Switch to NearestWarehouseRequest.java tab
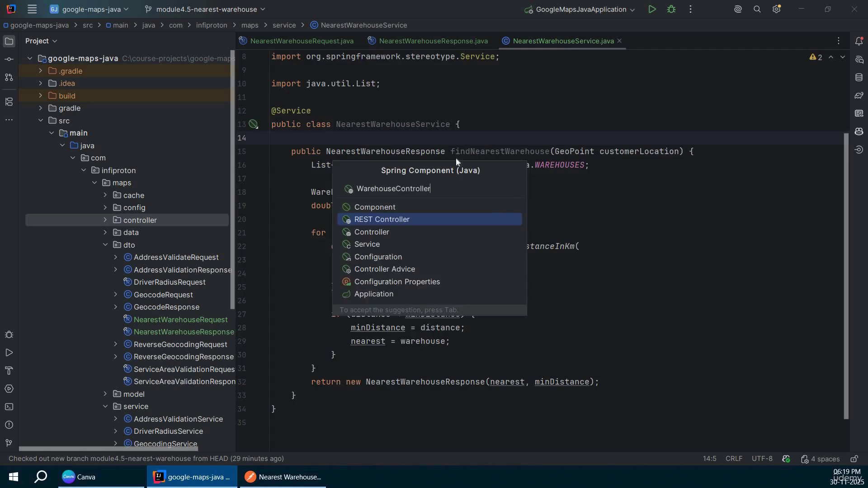Viewport: 868px width, 488px height. coord(297,41)
